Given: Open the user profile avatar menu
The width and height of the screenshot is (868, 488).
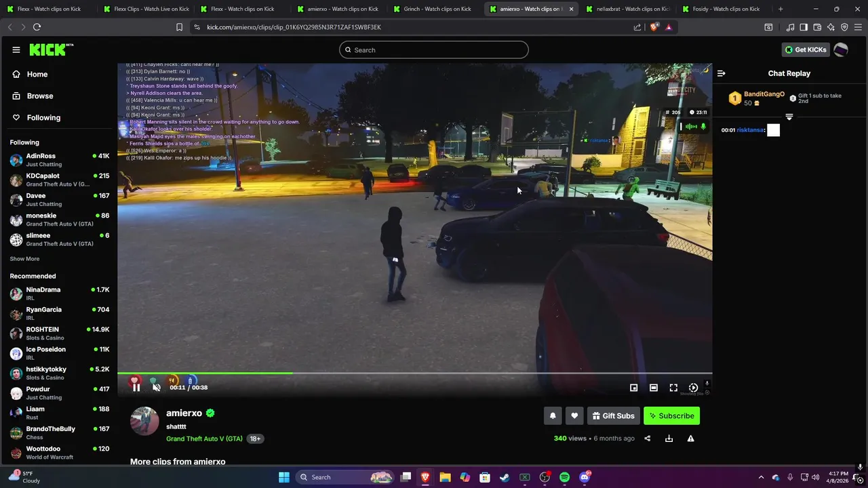Looking at the screenshot, I should click(x=841, y=49).
